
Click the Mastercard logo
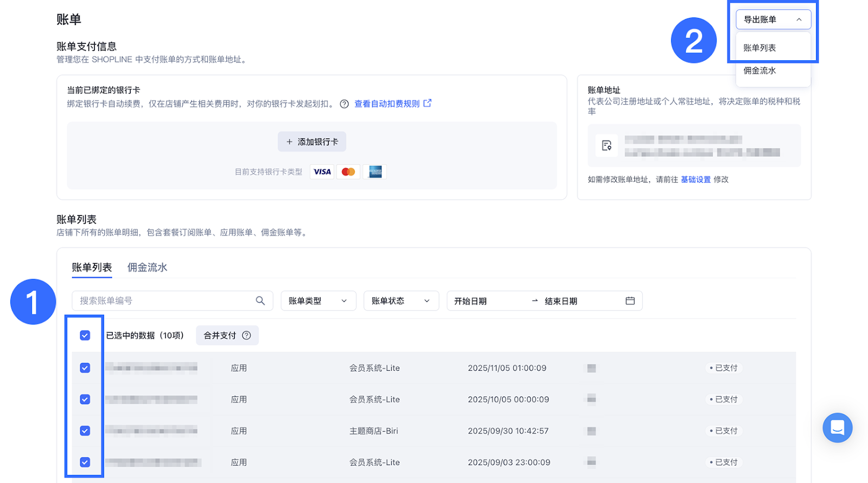[348, 172]
